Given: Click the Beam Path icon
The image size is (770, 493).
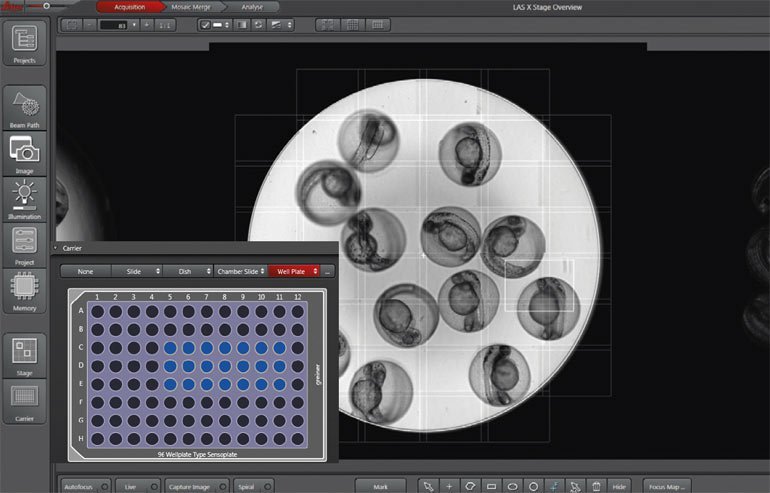Looking at the screenshot, I should [25, 103].
